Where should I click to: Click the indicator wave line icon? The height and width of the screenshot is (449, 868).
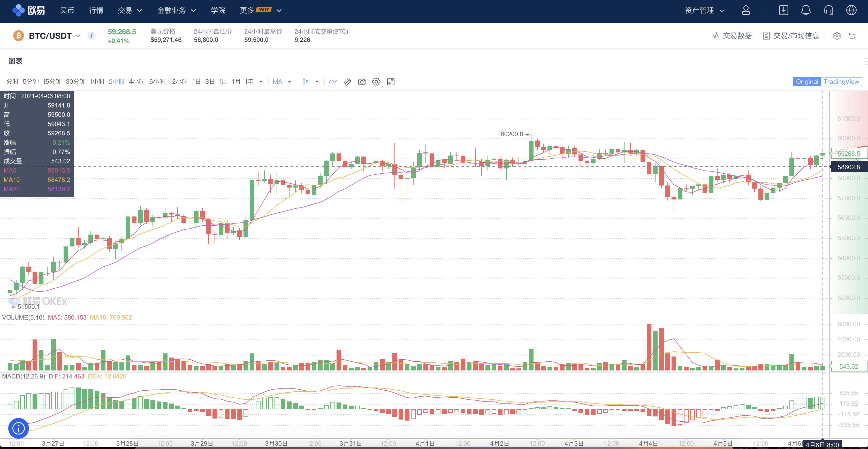pyautogui.click(x=333, y=82)
